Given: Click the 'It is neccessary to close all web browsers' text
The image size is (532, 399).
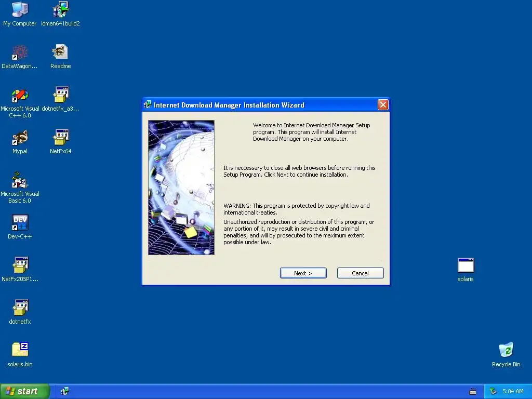Looking at the screenshot, I should coord(299,171).
